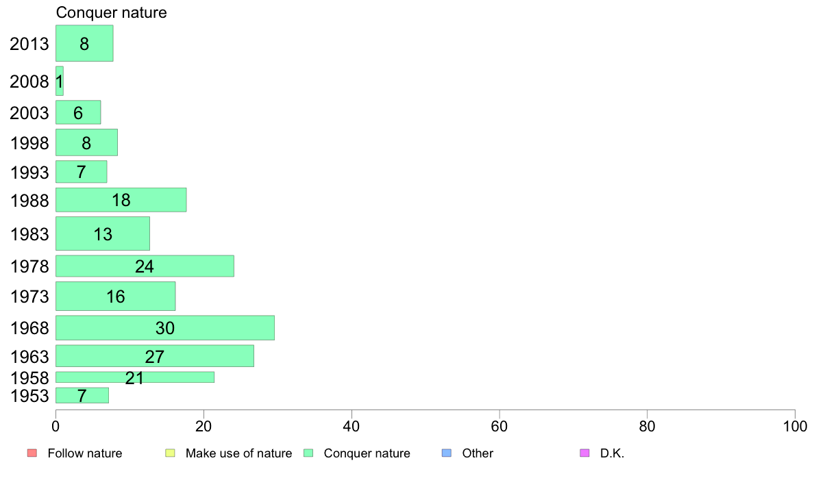This screenshot has width=814, height=504.
Task: Click the blue Other legend swatch
Action: pyautogui.click(x=447, y=453)
